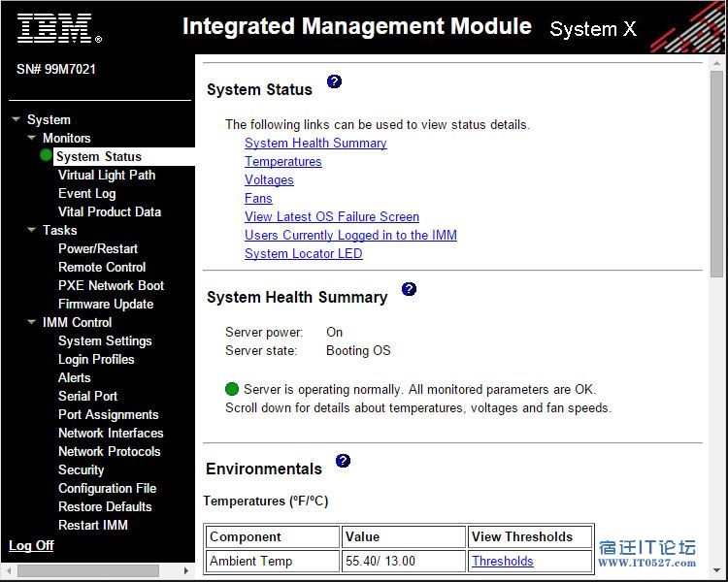728x582 pixels.
Task: Click the 55.40/ 13.00 temperature value cell
Action: point(404,561)
